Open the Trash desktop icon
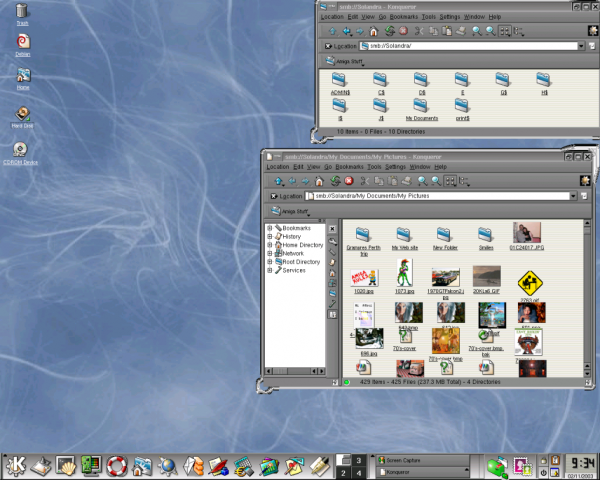The width and height of the screenshot is (600, 480). (22, 14)
